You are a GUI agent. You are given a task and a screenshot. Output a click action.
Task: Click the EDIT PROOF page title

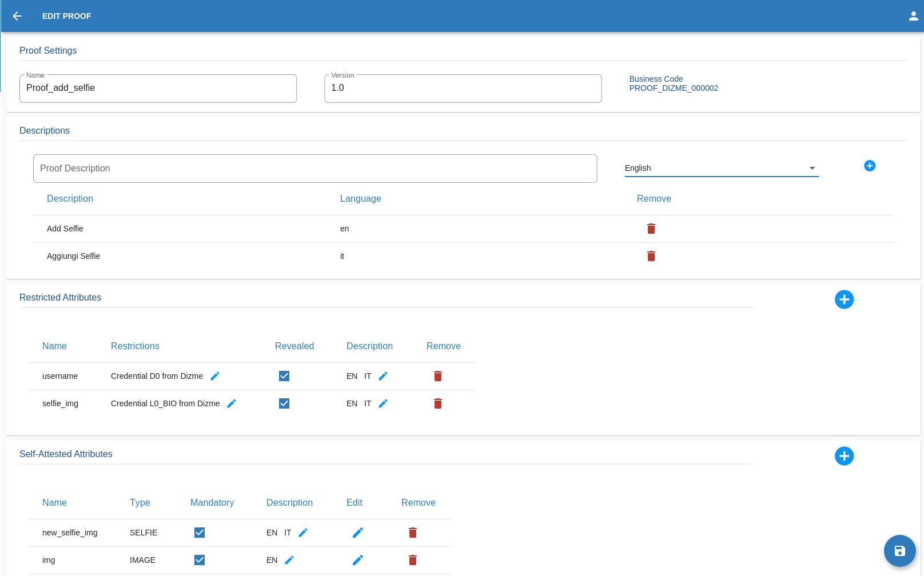pyautogui.click(x=66, y=16)
